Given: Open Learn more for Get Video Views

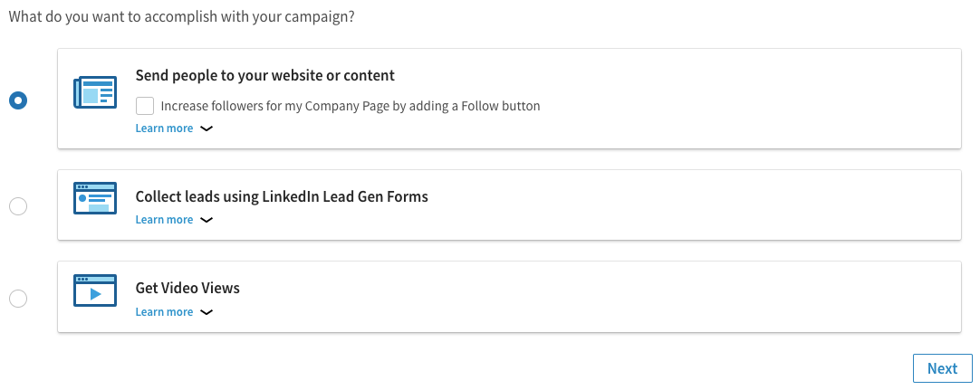Looking at the screenshot, I should click(164, 312).
